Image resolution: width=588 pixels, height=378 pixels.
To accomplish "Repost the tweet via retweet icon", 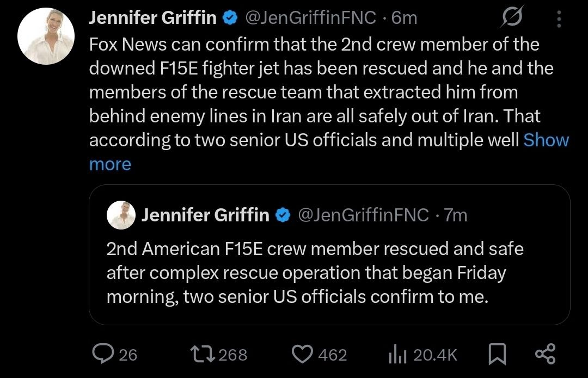I will click(x=203, y=354).
